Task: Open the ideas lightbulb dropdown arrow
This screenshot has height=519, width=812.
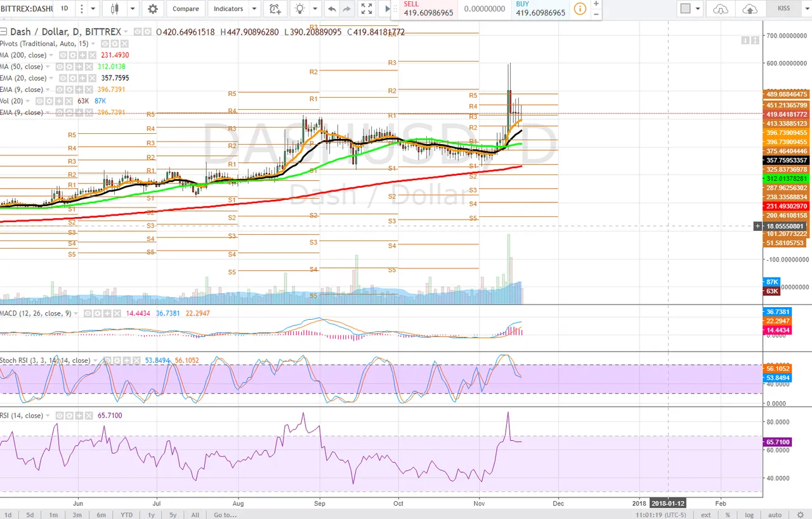Action: click(x=315, y=9)
